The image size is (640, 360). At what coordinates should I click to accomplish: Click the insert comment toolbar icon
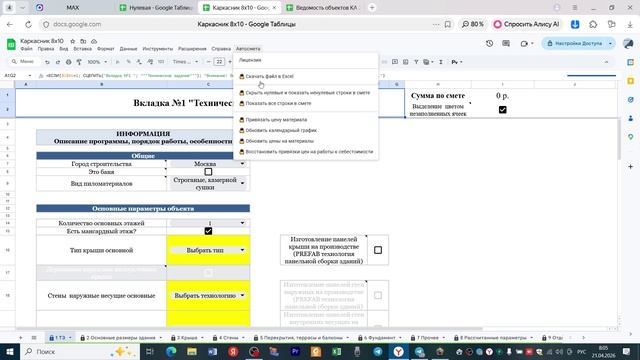click(395, 62)
